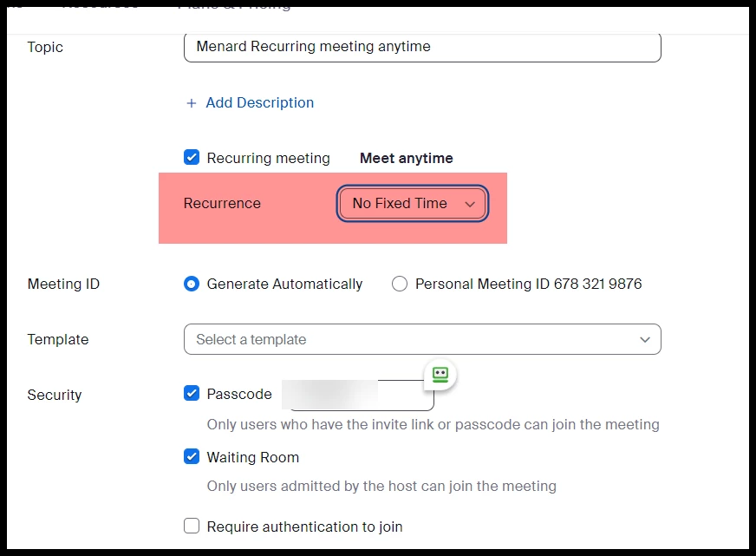Viewport: 756px width, 556px height.
Task: Click the Topic label
Action: [45, 47]
